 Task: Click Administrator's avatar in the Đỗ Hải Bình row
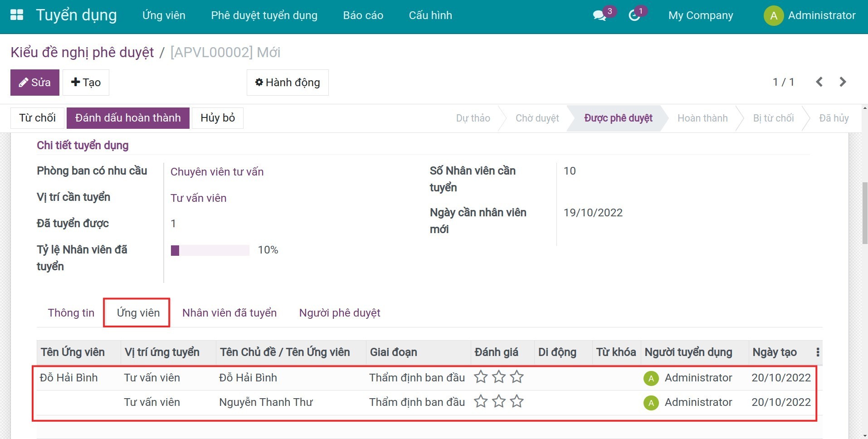tap(651, 377)
